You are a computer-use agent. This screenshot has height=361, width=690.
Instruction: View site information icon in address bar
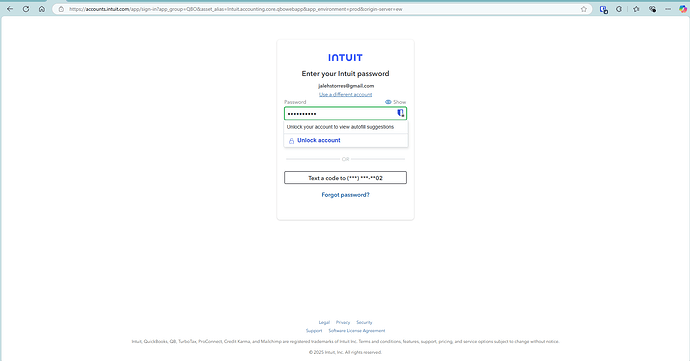(61, 9)
